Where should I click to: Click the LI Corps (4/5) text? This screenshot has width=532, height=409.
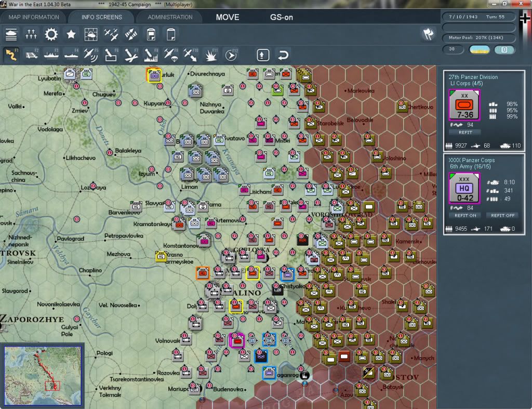tap(466, 84)
